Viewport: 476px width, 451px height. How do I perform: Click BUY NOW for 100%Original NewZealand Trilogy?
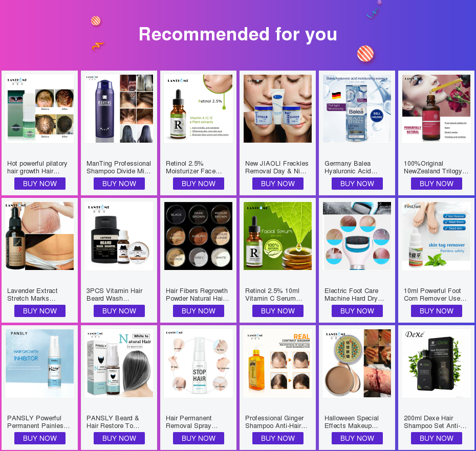click(x=437, y=184)
